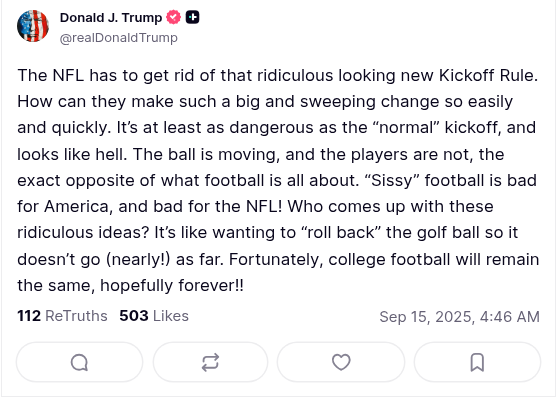Click the 'Who comes up with these' line
The width and height of the screenshot is (557, 397).
click(390, 206)
